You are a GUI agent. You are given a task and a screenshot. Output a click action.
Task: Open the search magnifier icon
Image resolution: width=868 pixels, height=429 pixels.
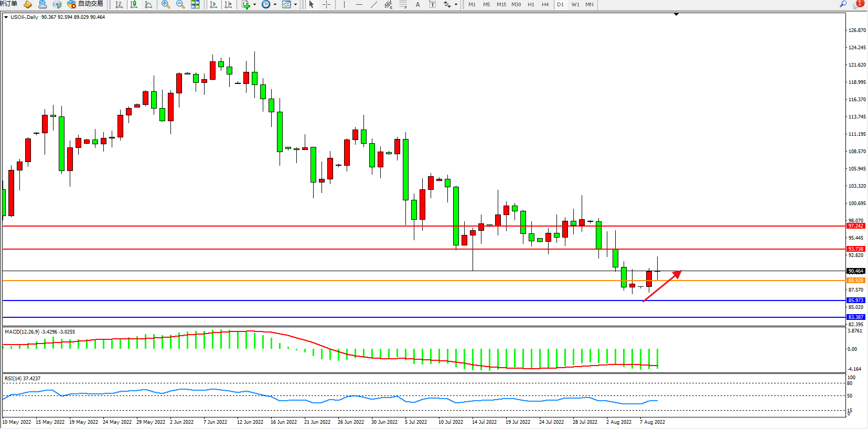coord(843,4)
